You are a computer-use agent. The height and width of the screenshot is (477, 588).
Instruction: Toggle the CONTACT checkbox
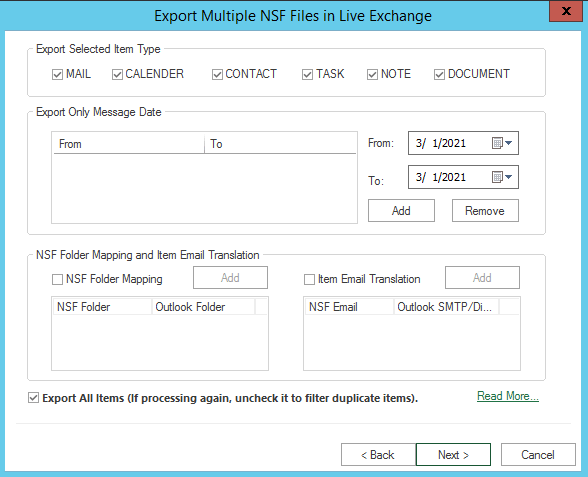[218, 74]
